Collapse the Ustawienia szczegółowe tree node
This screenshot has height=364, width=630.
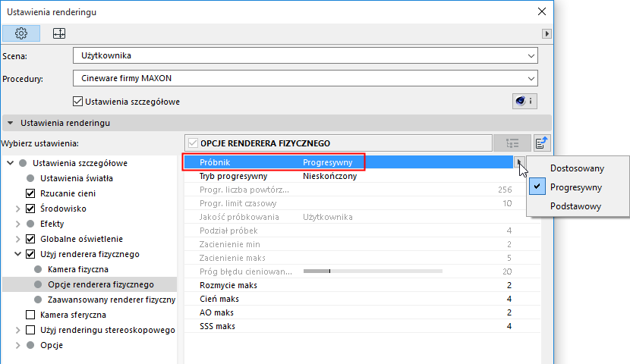pos(11,163)
